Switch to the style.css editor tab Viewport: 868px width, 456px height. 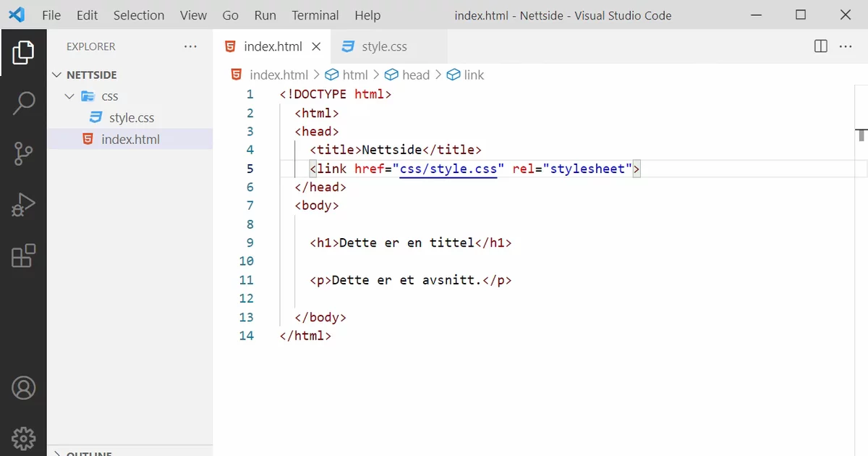pyautogui.click(x=389, y=46)
